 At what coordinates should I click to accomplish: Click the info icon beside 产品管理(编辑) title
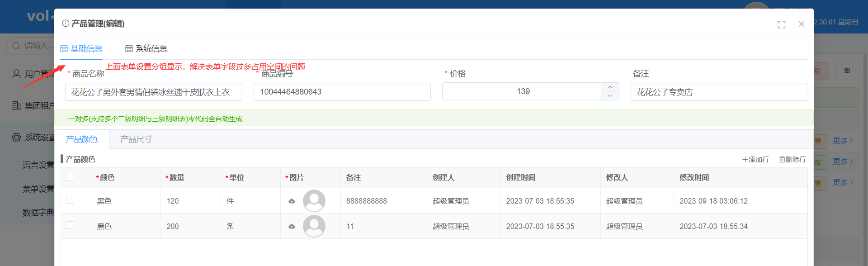[66, 24]
